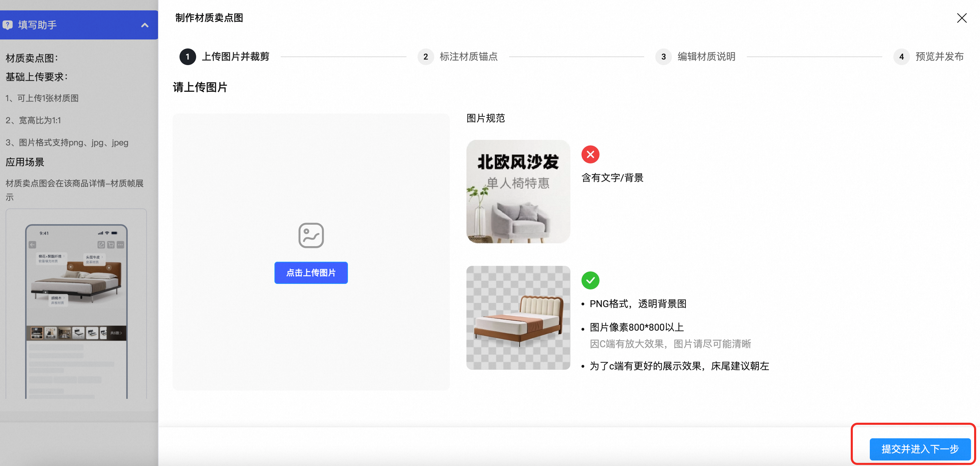
Task: Click the 图片像素800*800以上 guideline
Action: click(637, 327)
